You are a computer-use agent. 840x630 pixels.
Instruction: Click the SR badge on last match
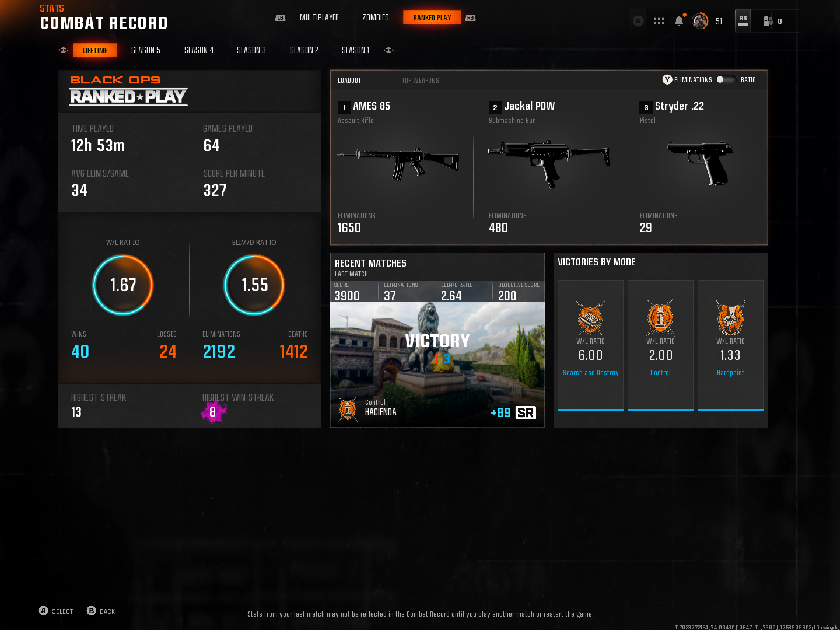pos(526,412)
